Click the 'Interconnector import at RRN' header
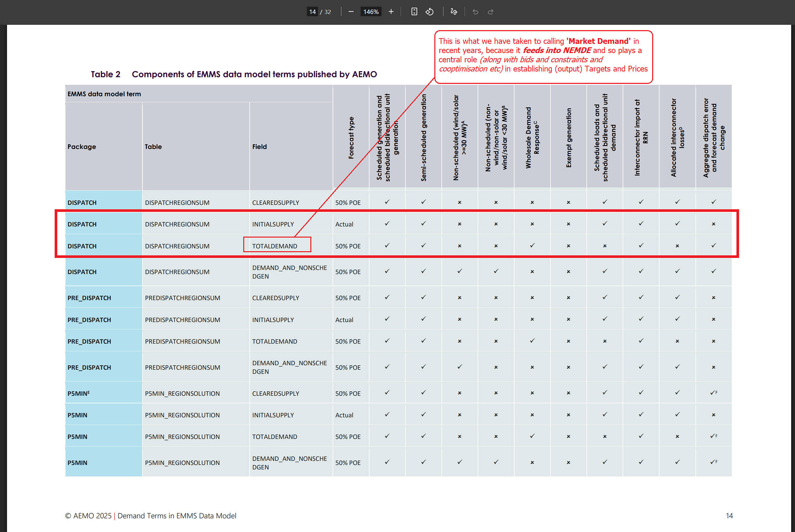The width and height of the screenshot is (795, 532). (641, 138)
